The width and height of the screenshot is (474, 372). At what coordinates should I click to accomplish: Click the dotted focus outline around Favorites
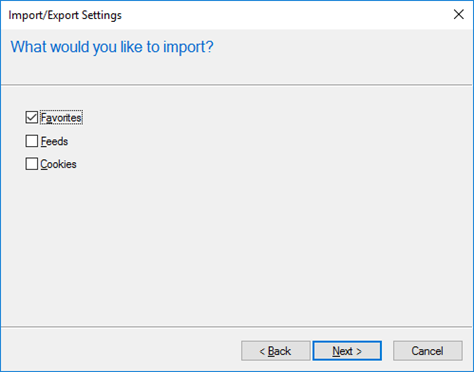pyautogui.click(x=61, y=118)
